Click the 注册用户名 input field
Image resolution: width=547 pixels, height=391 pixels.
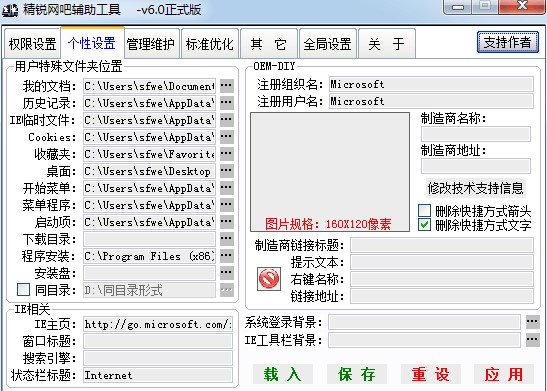[x=431, y=101]
